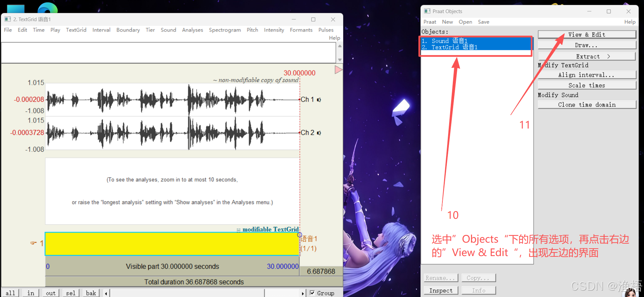This screenshot has height=297, width=644.
Task: Open the Open menu in Praat Objects
Action: [x=465, y=22]
